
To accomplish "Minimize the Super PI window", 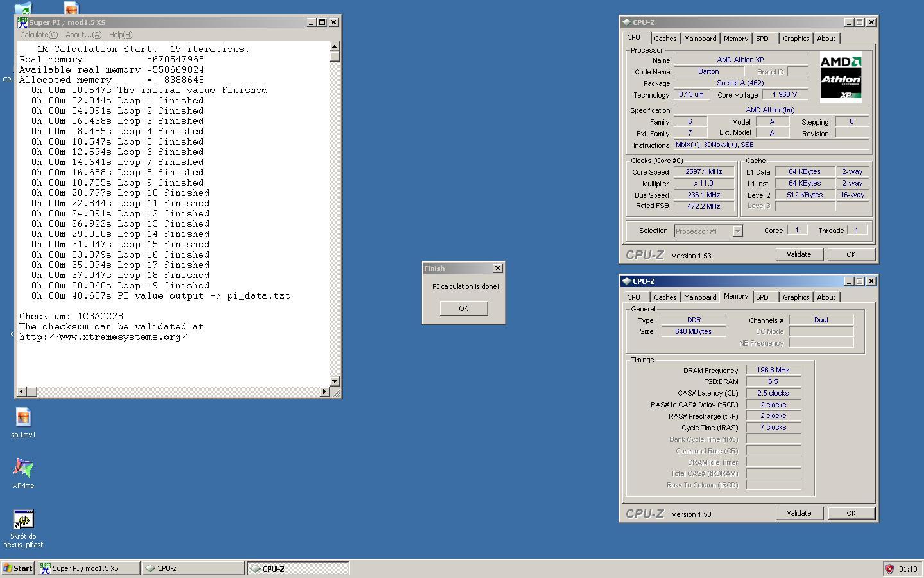I will tap(311, 22).
